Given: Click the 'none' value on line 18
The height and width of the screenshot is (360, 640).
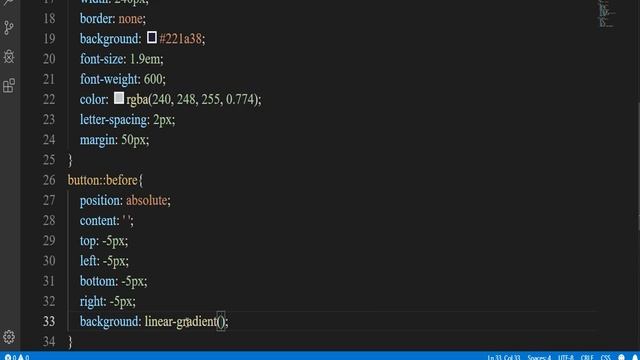Looking at the screenshot, I should [130, 19].
